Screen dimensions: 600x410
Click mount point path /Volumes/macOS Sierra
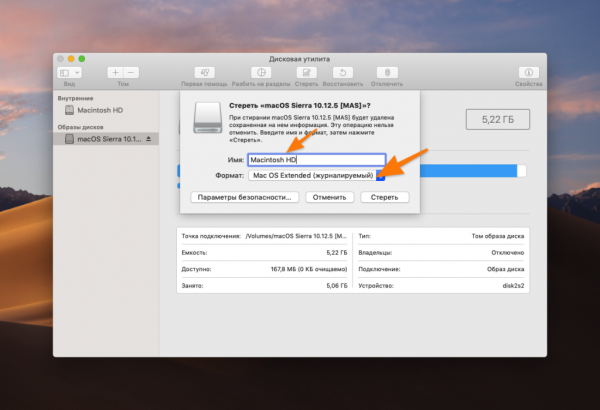point(296,236)
